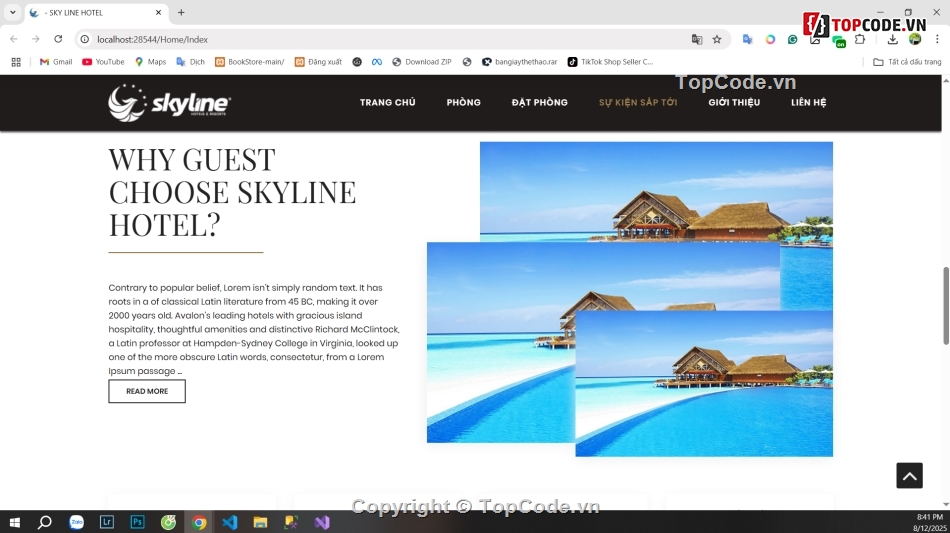This screenshot has height=533, width=950.
Task: Open the Đăng xuất bookmark
Action: tap(318, 62)
